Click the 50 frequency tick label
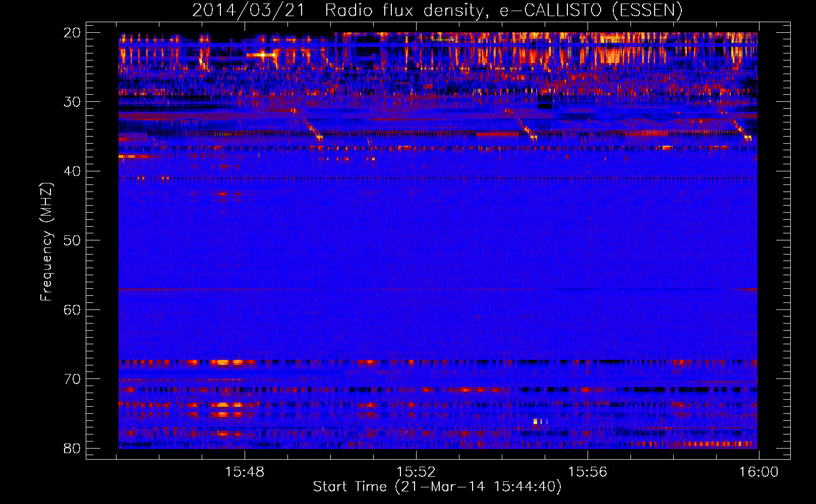 (x=72, y=240)
